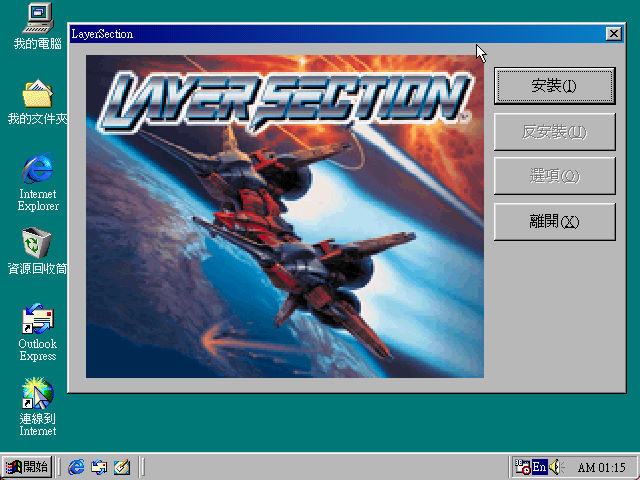Click the 反安裝(U) uninstall button
This screenshot has width=640, height=480.
point(554,131)
